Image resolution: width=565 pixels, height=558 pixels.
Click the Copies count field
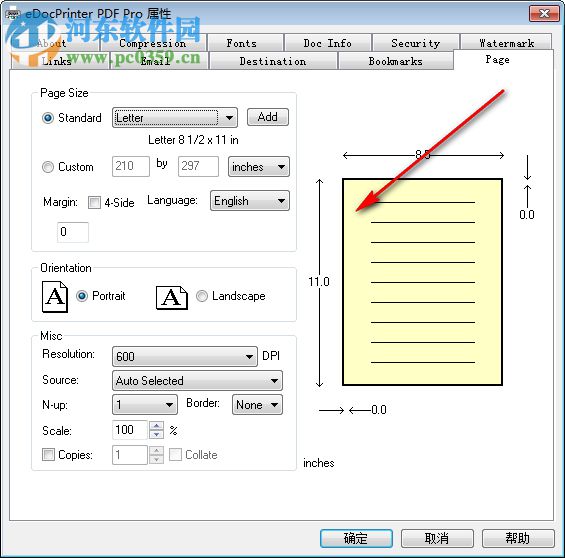130,455
